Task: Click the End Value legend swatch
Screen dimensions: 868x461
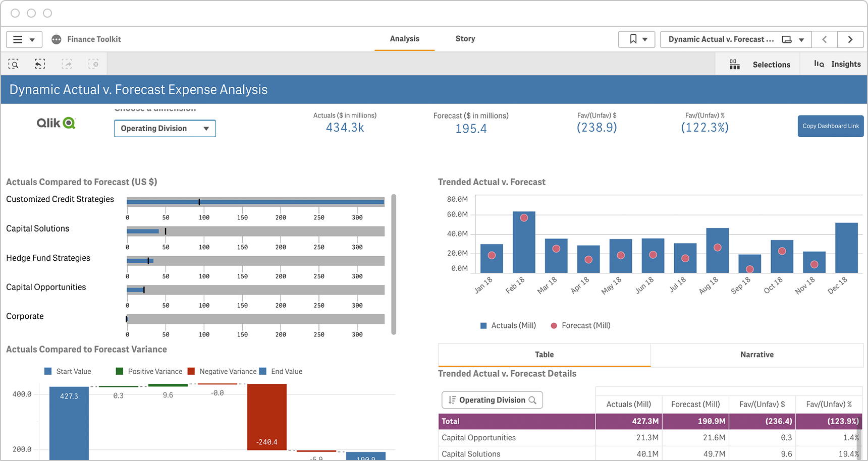Action: (x=262, y=371)
